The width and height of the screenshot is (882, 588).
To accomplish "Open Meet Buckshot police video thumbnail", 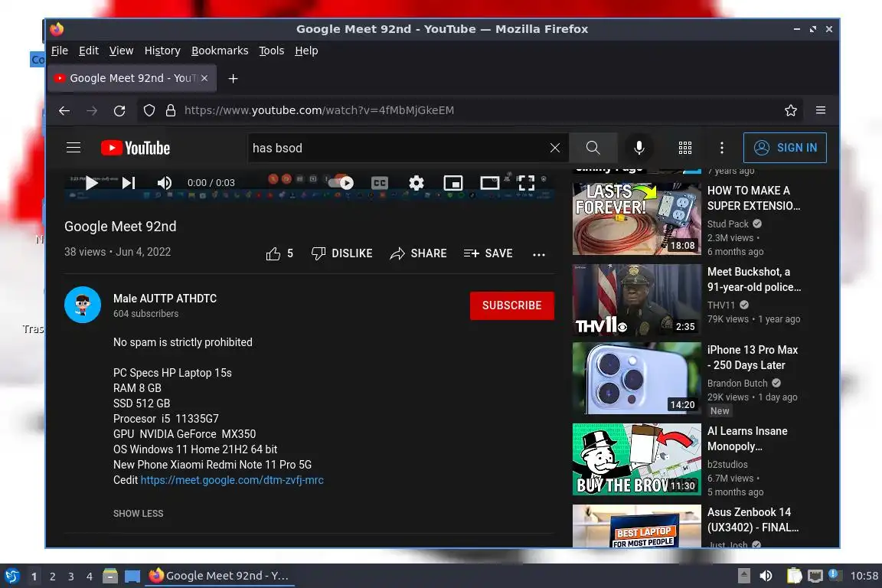I will pos(637,300).
